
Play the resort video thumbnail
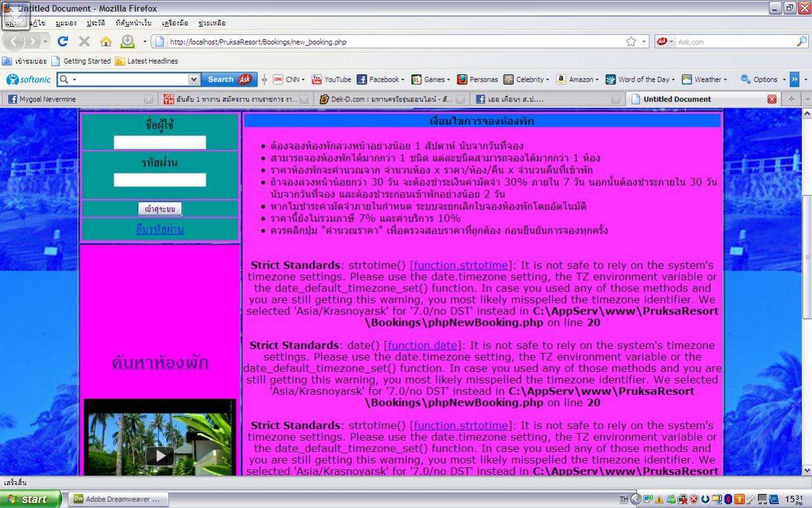pyautogui.click(x=160, y=455)
